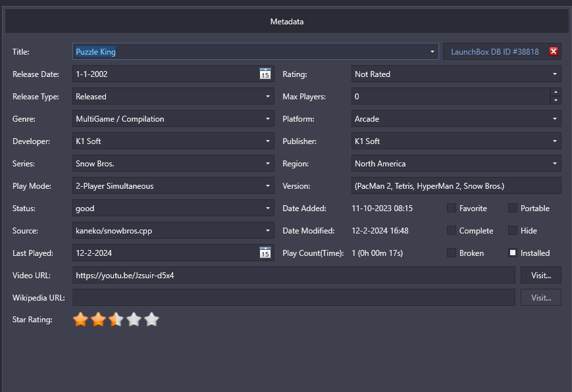Viewport: 572px width, 392px height.
Task: Open the Release Date calendar picker
Action: click(x=265, y=74)
